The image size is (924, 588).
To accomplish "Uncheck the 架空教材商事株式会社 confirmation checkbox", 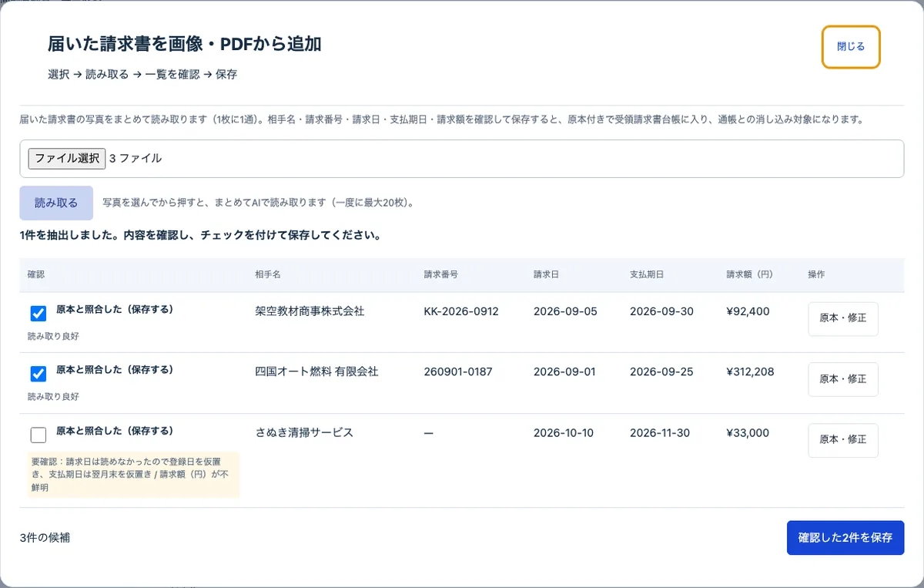I will (x=38, y=314).
